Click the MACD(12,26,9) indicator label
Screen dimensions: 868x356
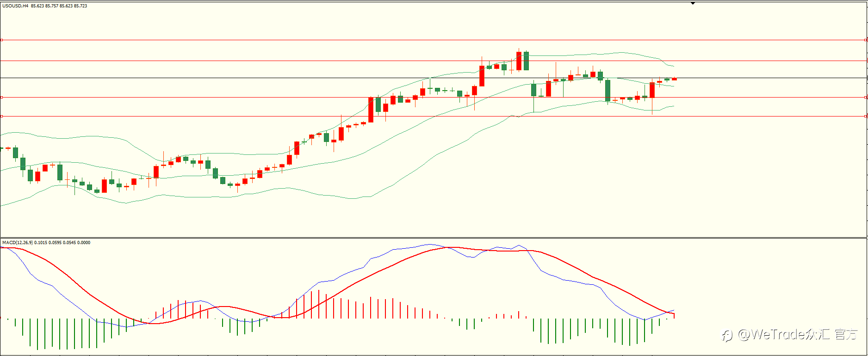tap(17, 243)
